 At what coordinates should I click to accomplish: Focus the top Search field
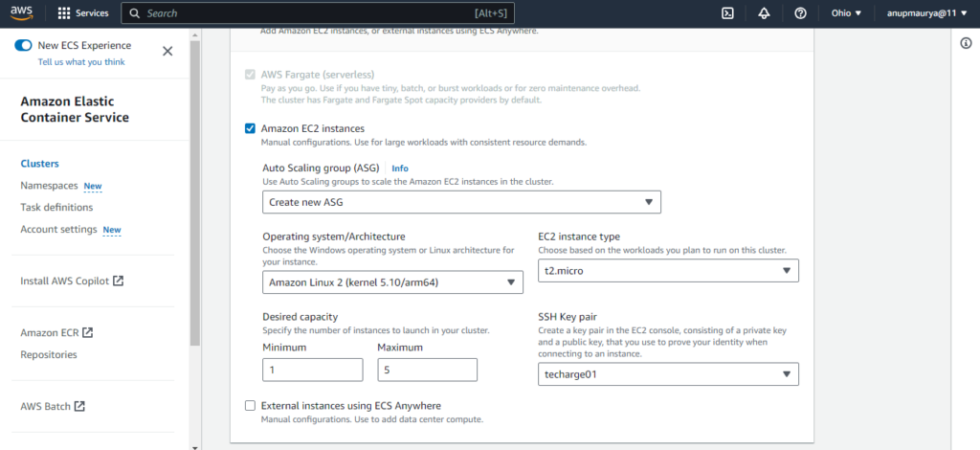click(x=318, y=13)
